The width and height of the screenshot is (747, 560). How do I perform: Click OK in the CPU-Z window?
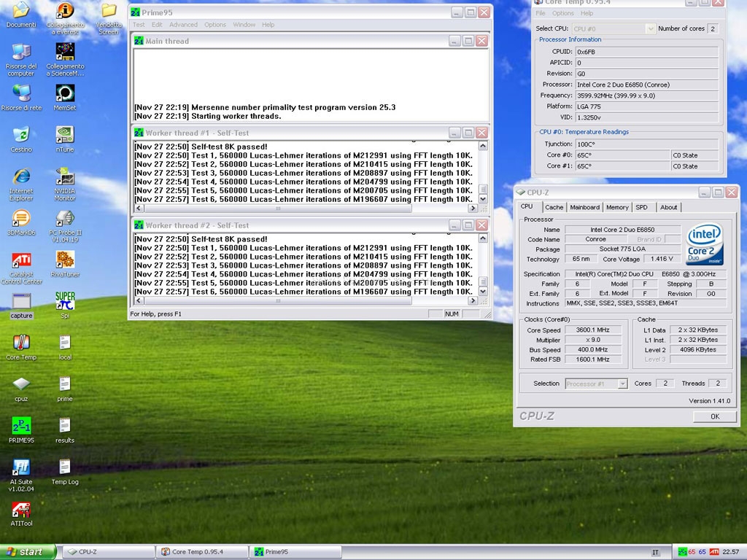(x=715, y=416)
